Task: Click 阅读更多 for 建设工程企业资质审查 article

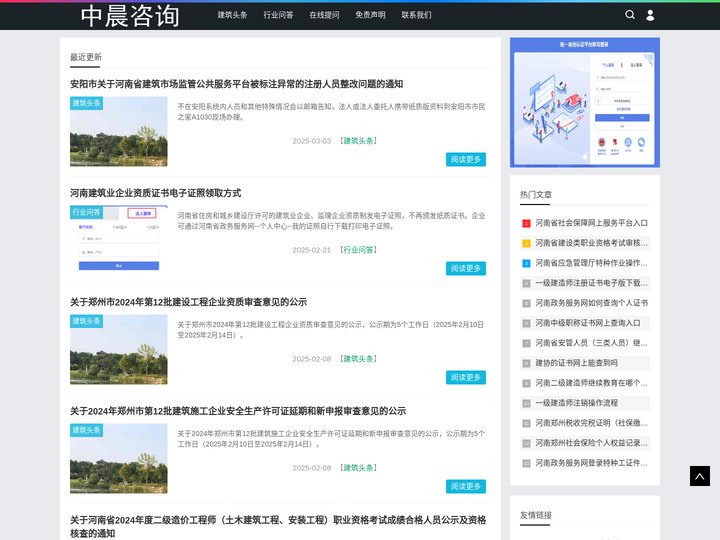Action: 466,377
